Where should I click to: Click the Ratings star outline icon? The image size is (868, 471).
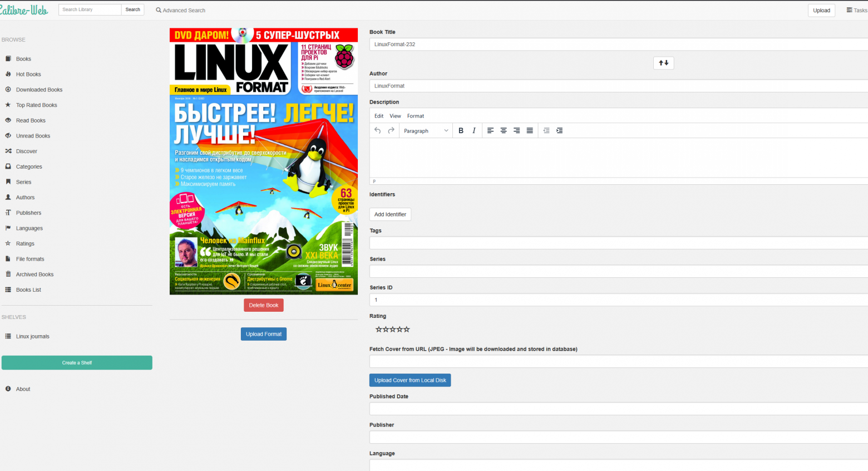[8, 243]
